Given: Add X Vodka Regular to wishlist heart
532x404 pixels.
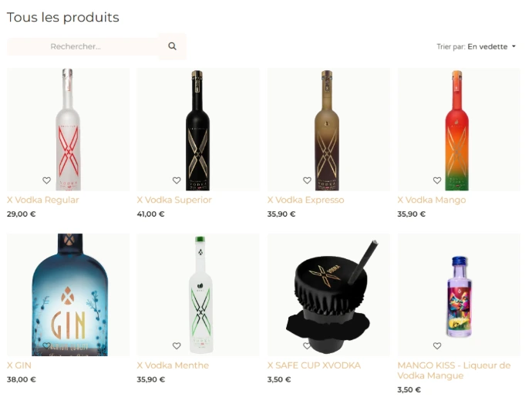Looking at the screenshot, I should (46, 180).
